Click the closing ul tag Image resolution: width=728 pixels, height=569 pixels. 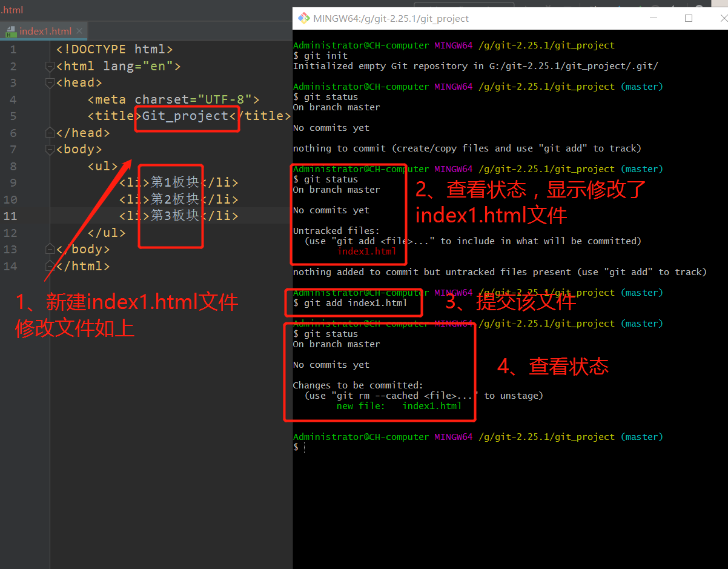point(107,233)
